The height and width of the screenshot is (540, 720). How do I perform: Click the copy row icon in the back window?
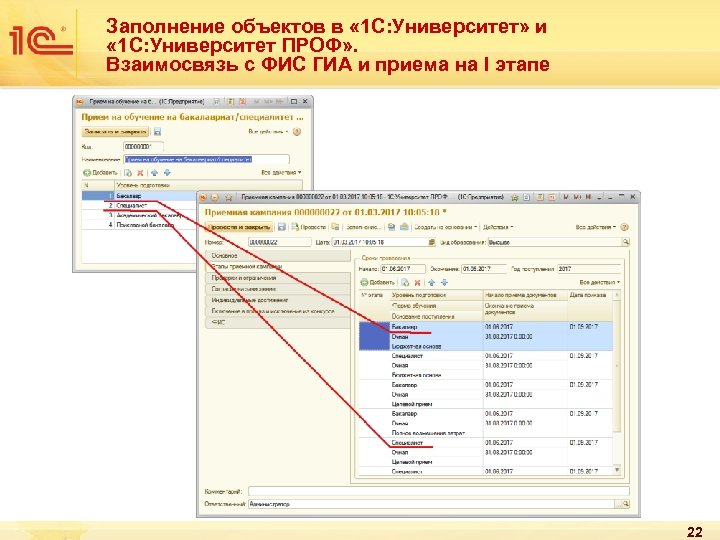128,173
